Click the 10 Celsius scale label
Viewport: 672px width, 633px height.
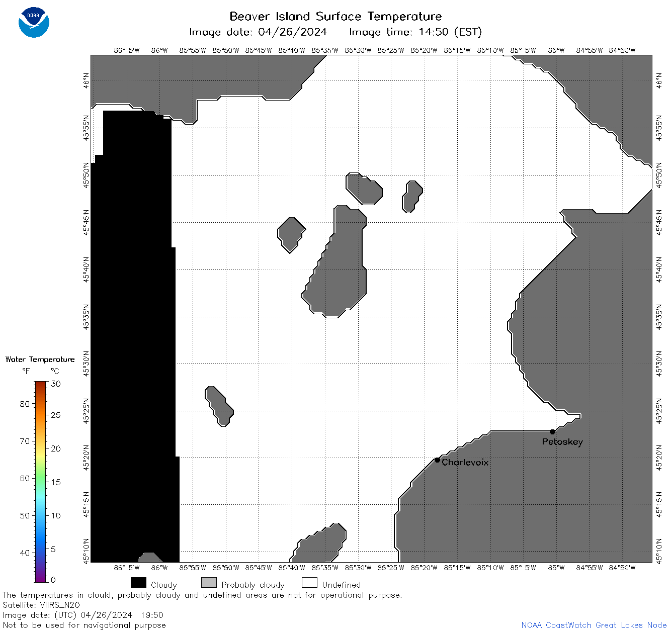point(56,515)
